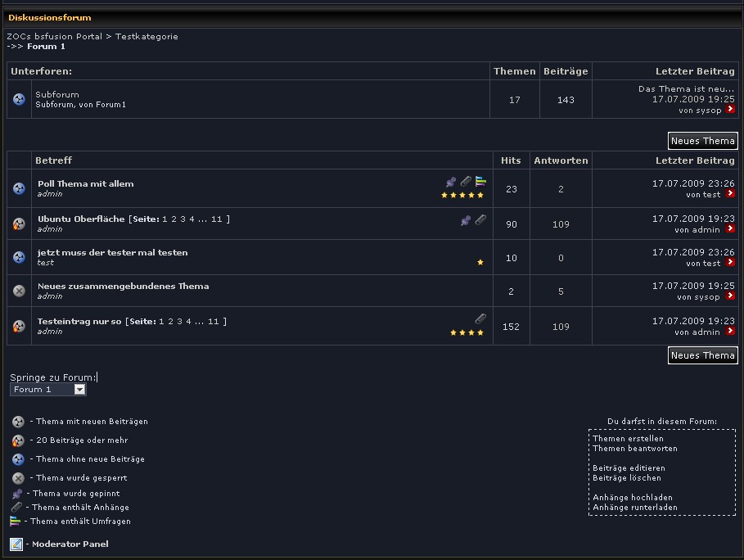Click the Moderator Panel link
This screenshot has width=744, height=560.
[70, 544]
